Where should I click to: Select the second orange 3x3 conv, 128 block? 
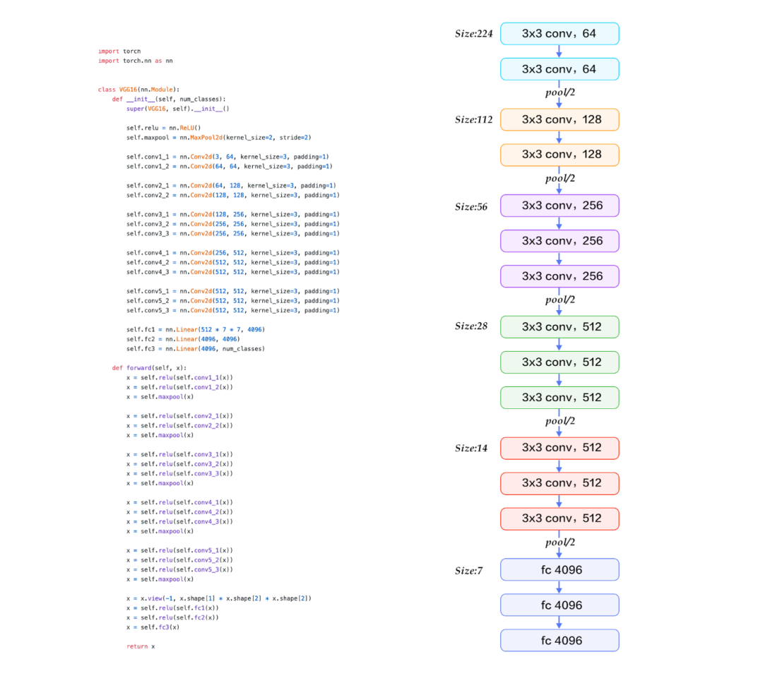click(560, 155)
